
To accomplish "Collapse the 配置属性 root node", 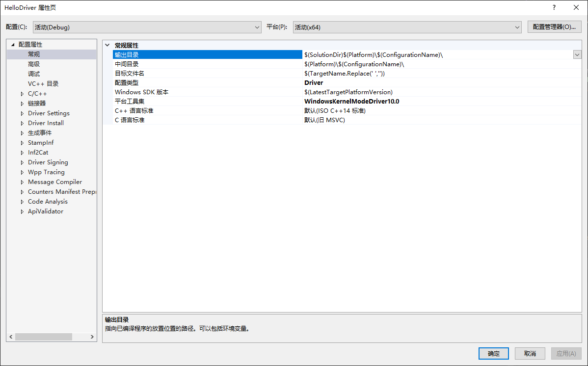I will click(x=12, y=44).
